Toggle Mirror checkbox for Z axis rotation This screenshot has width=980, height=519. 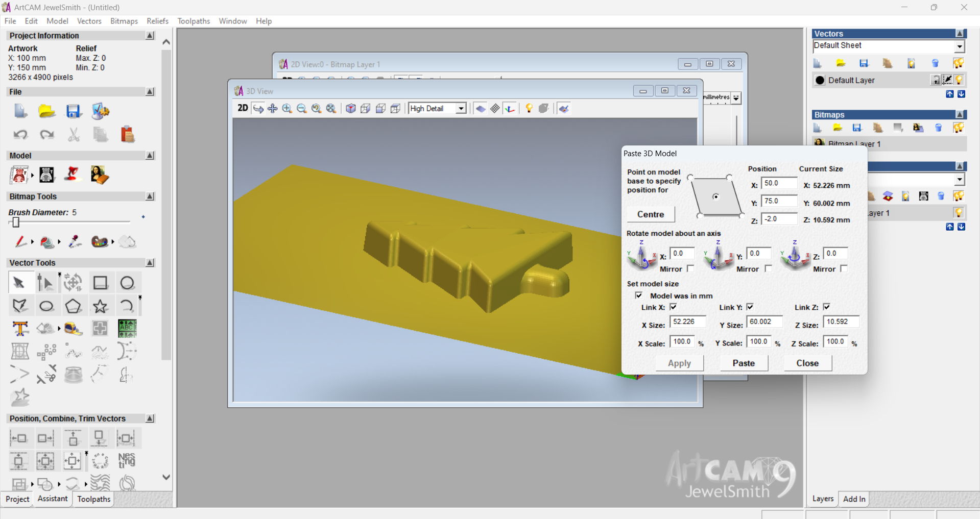tap(844, 268)
